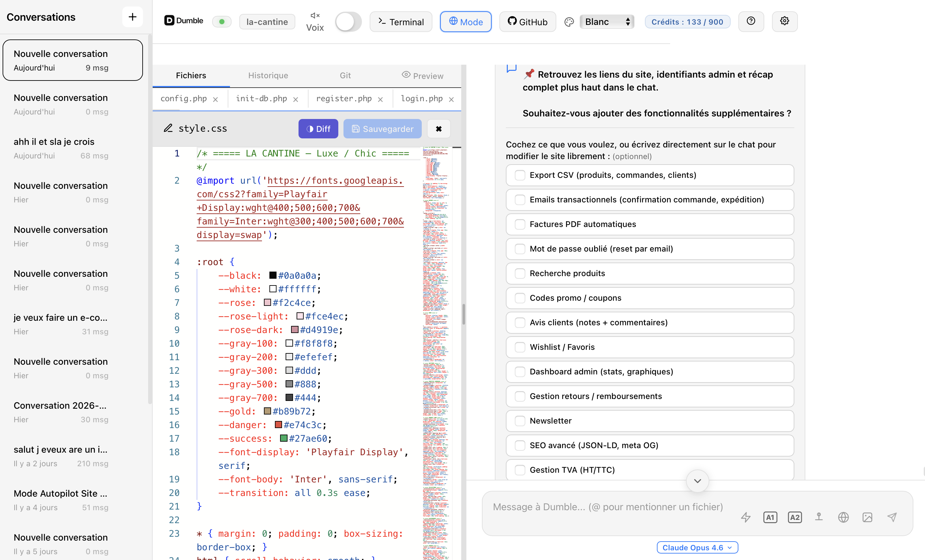Open the Claude Opus 4.6 model selector
Image resolution: width=925 pixels, height=560 pixels.
point(697,547)
